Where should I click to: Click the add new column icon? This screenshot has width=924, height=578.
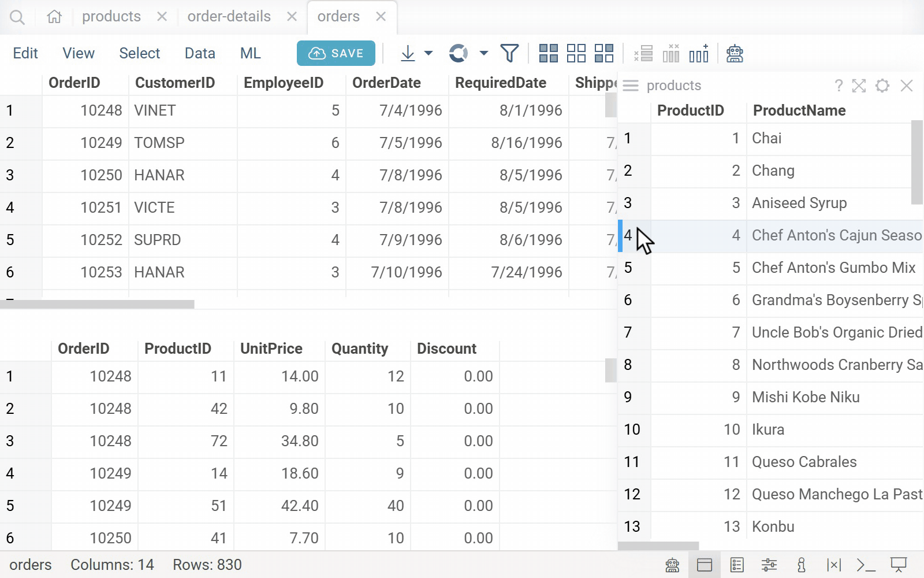click(x=699, y=54)
